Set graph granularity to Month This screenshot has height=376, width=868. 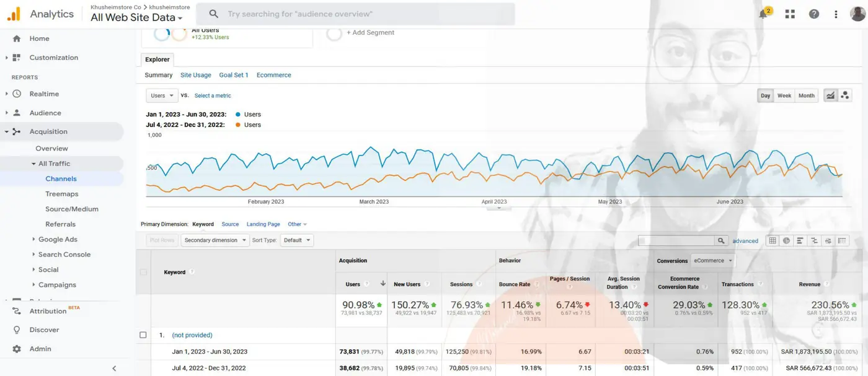[x=807, y=95]
